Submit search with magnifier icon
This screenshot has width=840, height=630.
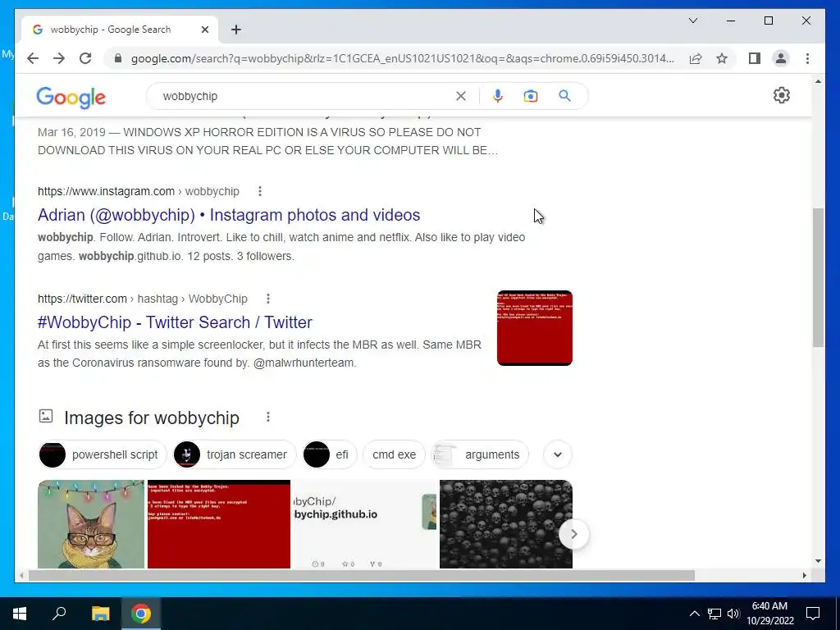564,96
